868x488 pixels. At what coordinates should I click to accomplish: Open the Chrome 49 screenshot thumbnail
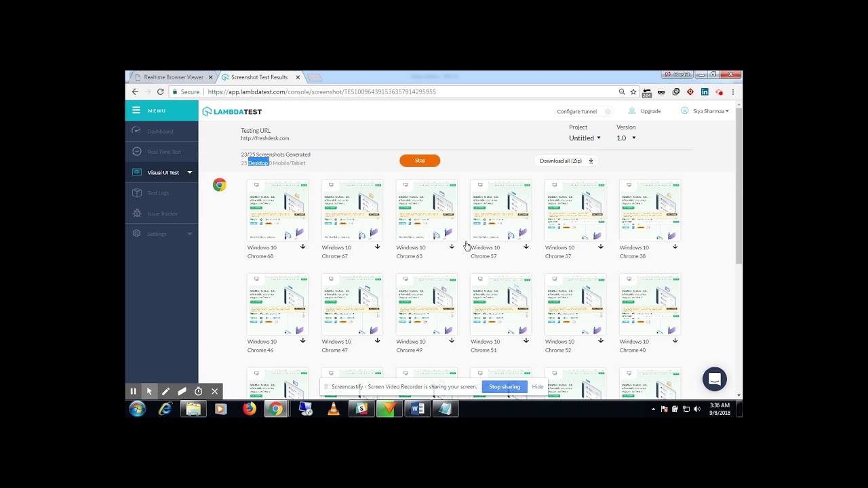point(427,304)
